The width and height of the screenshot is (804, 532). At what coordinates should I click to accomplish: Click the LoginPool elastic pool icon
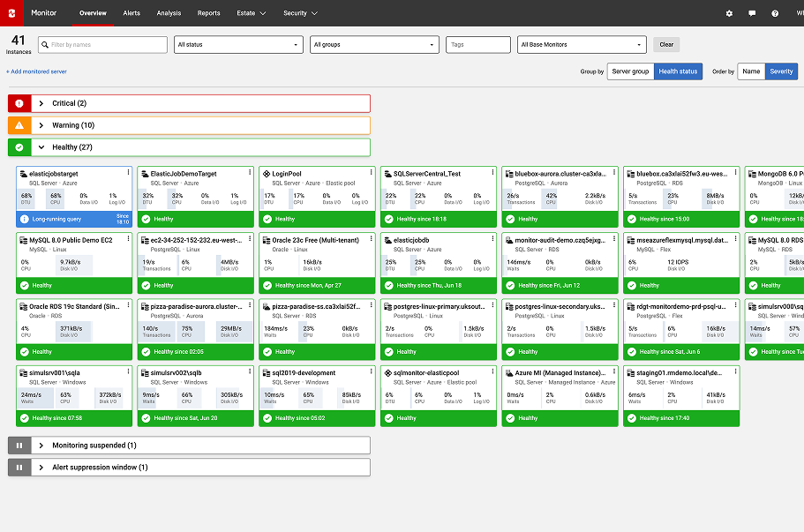click(267, 174)
